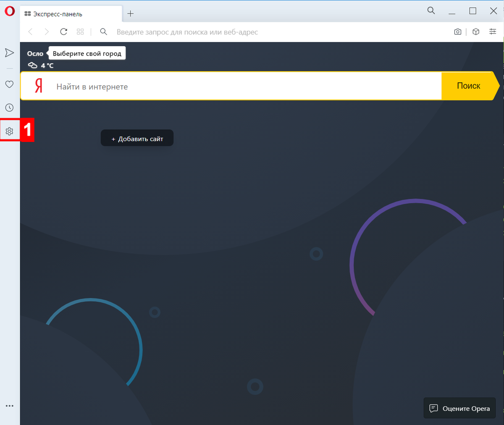The width and height of the screenshot is (504, 425).
Task: Click the Оцените Opera button
Action: (459, 408)
